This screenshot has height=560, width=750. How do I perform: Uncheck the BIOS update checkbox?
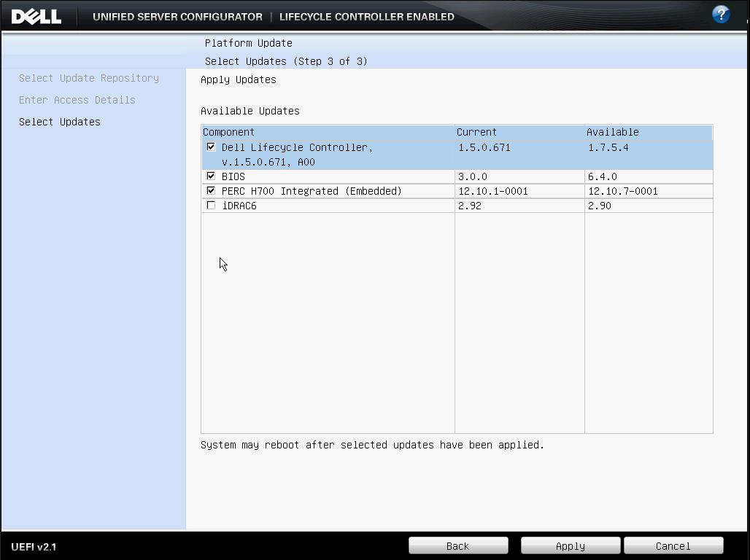tap(211, 176)
